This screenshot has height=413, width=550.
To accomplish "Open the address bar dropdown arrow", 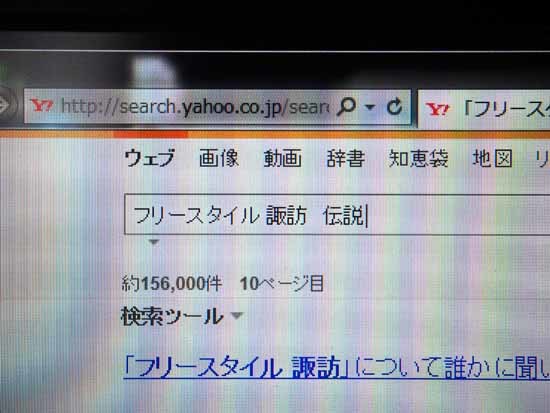I will pos(370,106).
